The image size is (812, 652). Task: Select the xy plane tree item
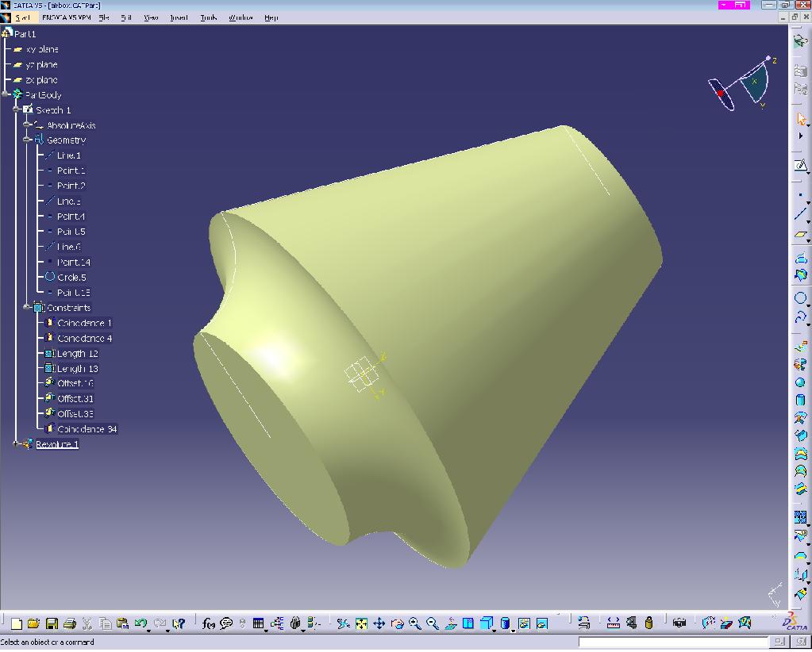coord(42,49)
